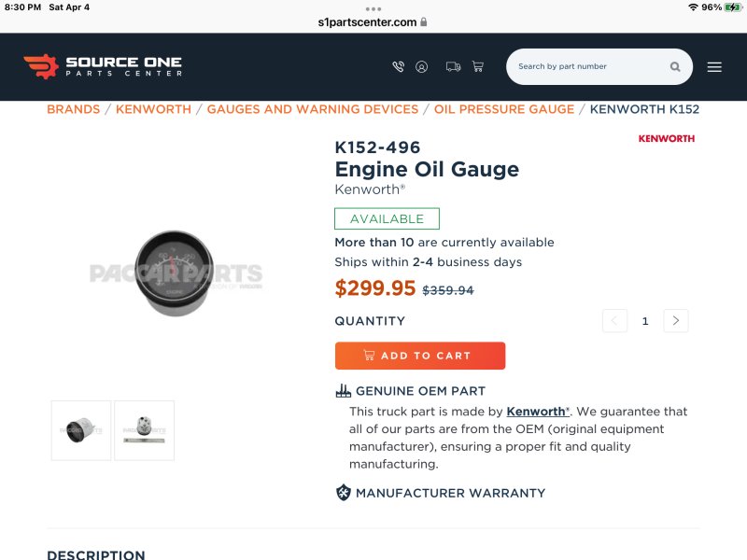Screen dimensions: 747x560
Task: Select first gauge thumbnail image
Action: point(81,430)
